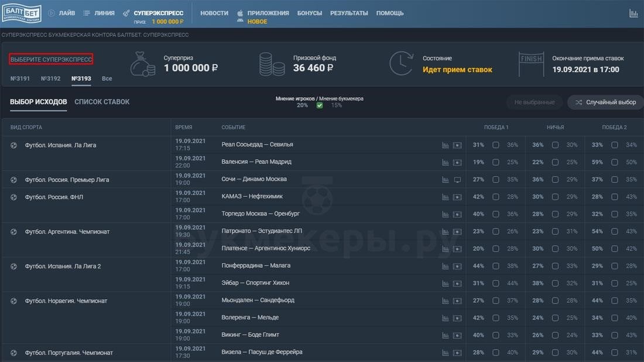Check Ничья for Понферрадина — Малага
Screen dimensions: 644x362
point(555,267)
